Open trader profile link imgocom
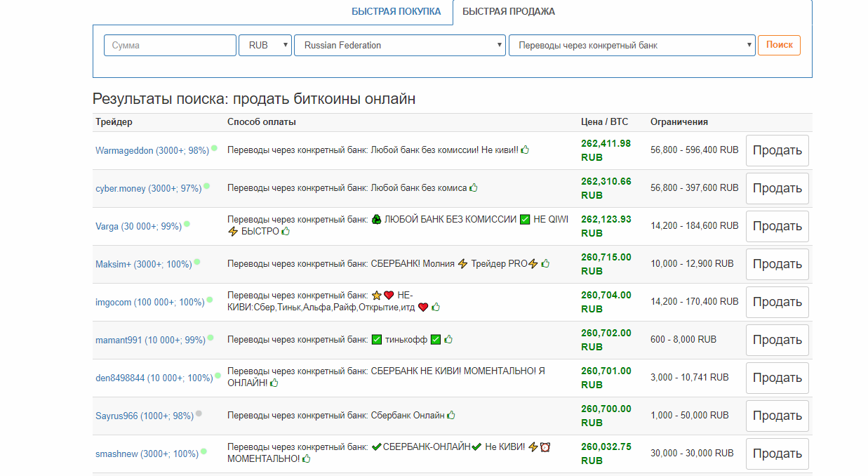The width and height of the screenshot is (868, 476). [114, 302]
